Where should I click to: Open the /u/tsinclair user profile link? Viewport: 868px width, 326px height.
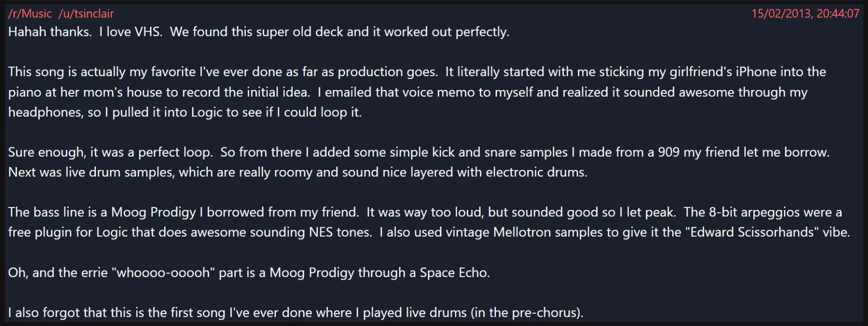point(86,13)
